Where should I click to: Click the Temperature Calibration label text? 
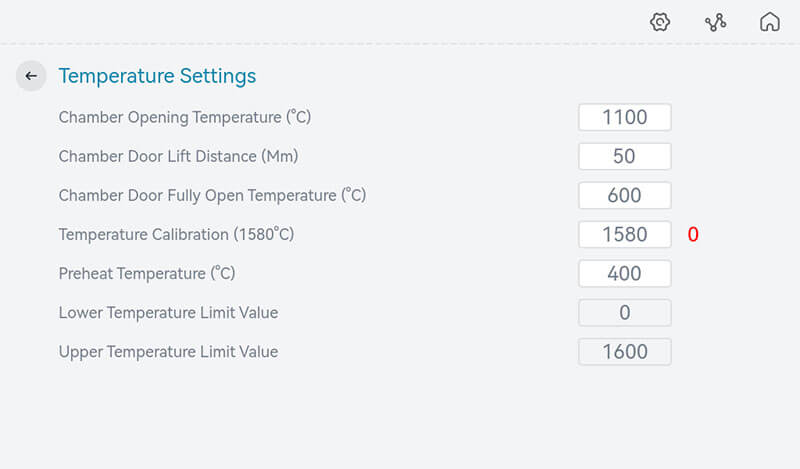(176, 234)
